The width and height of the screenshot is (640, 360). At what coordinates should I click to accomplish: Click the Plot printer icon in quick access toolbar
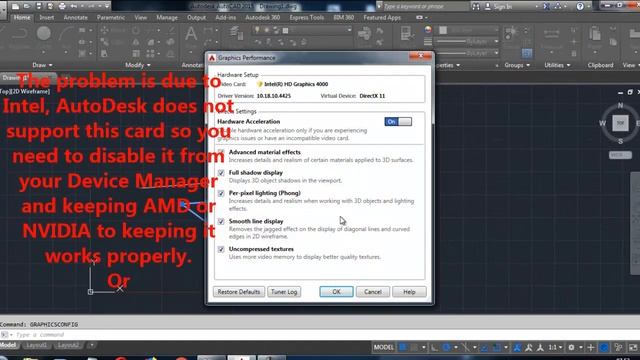point(62,6)
